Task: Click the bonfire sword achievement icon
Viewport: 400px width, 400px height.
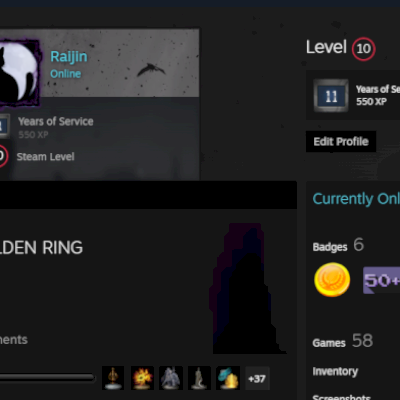Action: pyautogui.click(x=113, y=378)
